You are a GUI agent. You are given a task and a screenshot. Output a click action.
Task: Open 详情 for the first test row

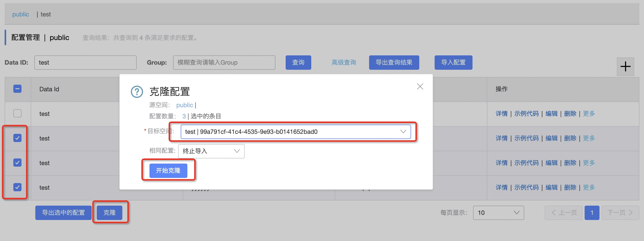[x=502, y=113]
